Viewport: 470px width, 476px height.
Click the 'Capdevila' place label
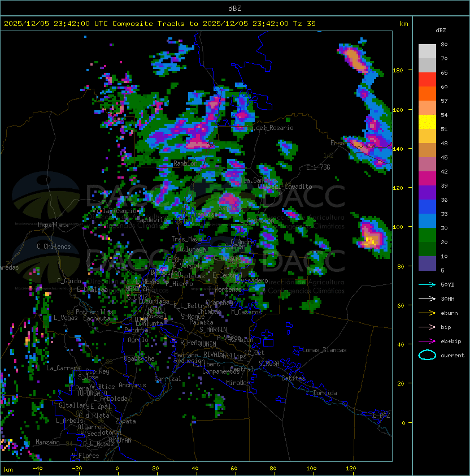(151, 220)
